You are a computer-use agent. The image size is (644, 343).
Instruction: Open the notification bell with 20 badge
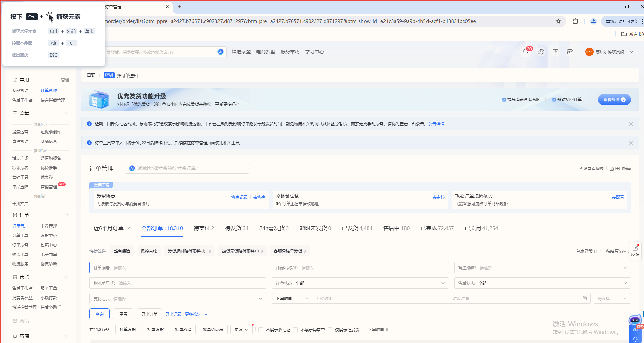click(525, 52)
